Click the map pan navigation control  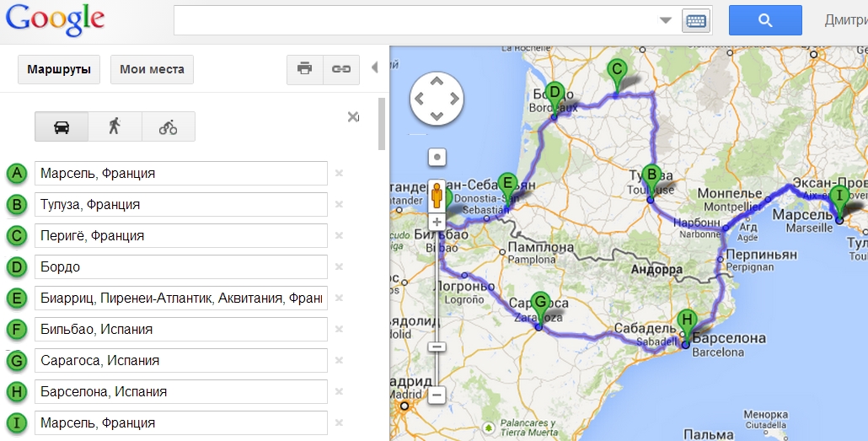[x=437, y=98]
